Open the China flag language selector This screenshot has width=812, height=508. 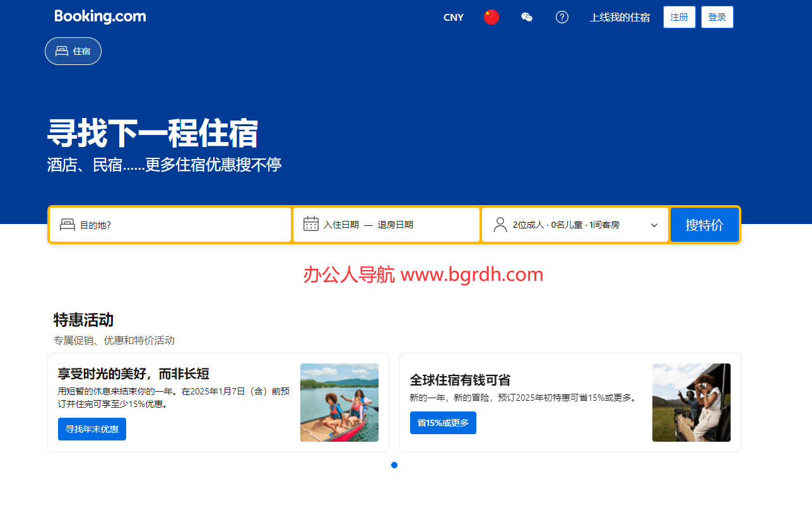491,18
